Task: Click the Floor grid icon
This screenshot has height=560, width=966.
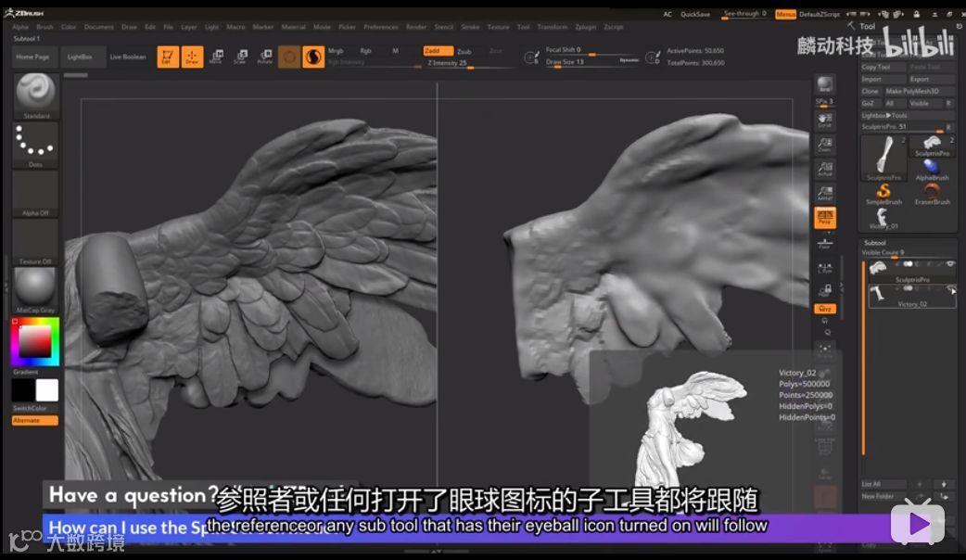Action: (x=825, y=244)
